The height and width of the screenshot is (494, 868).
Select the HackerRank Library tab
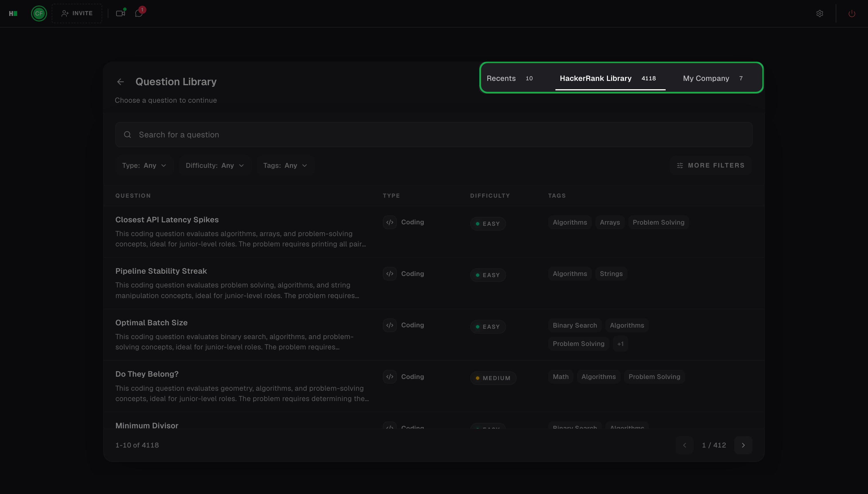tap(610, 78)
